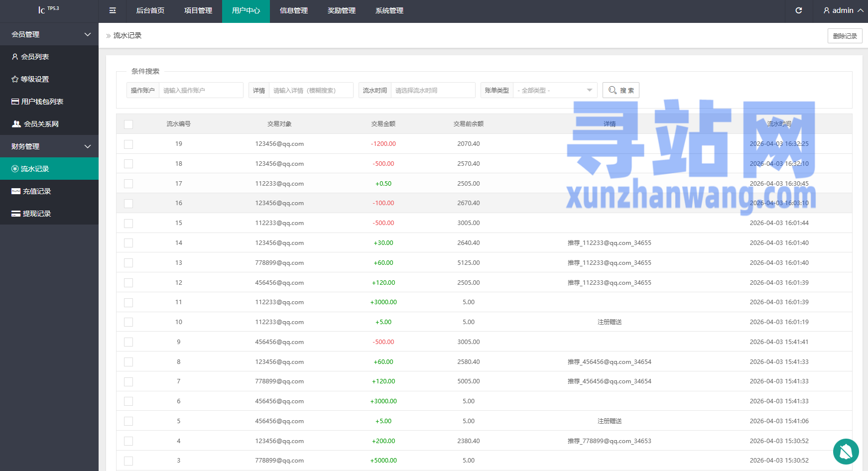Click the green round notification bell icon
This screenshot has height=471, width=868.
coord(846,452)
